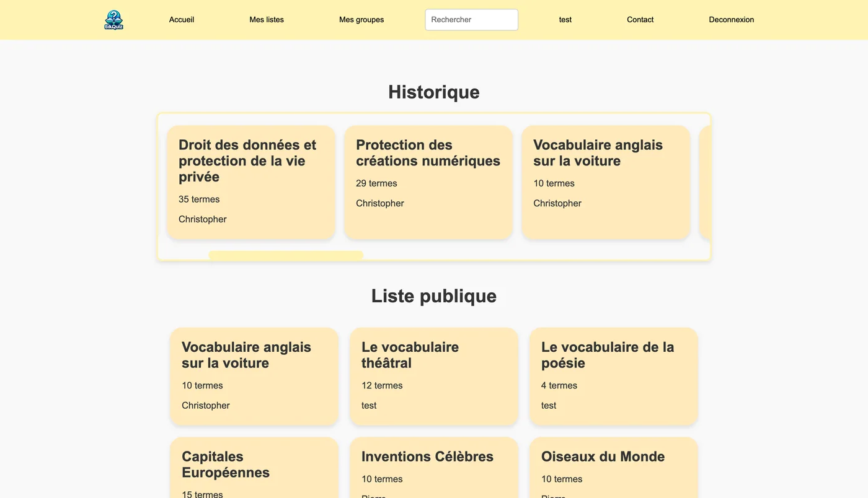
Task: Click the Historique heading
Action: click(x=434, y=92)
